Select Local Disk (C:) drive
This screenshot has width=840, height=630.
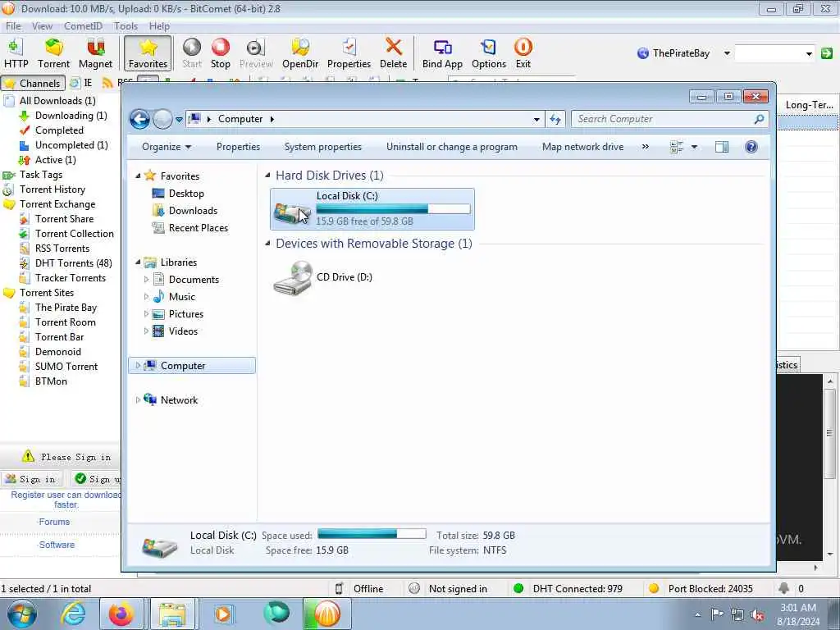(x=372, y=209)
